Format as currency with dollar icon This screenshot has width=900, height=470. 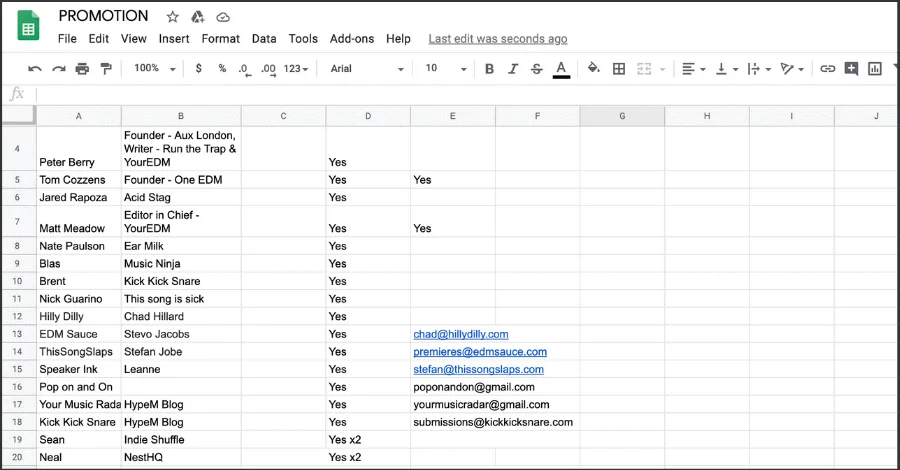tap(199, 68)
